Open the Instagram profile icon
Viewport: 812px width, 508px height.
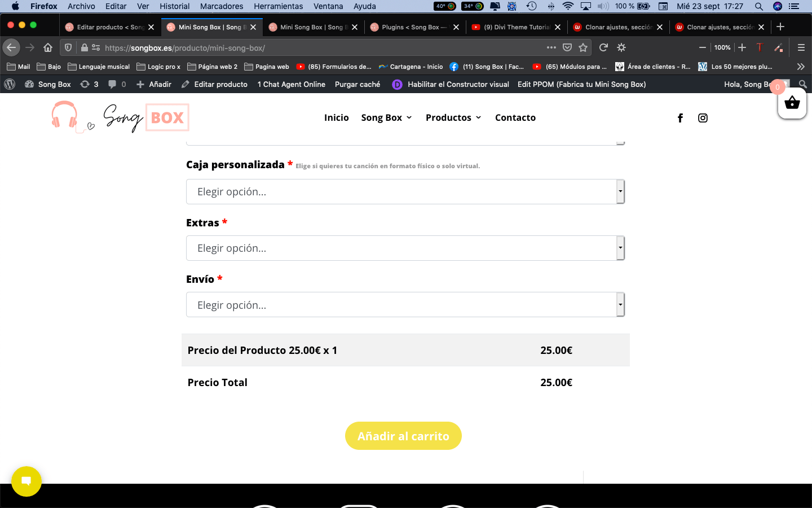tap(703, 118)
